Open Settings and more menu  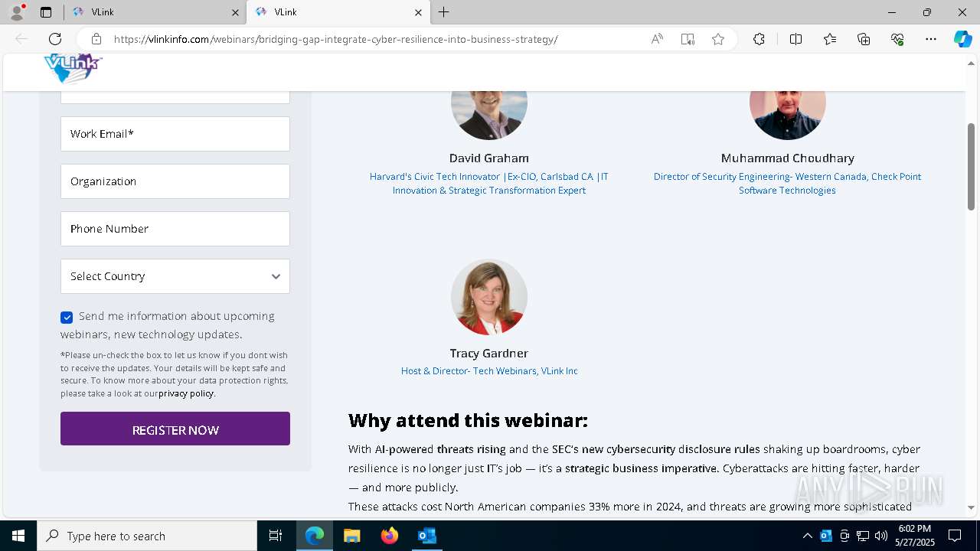point(931,39)
